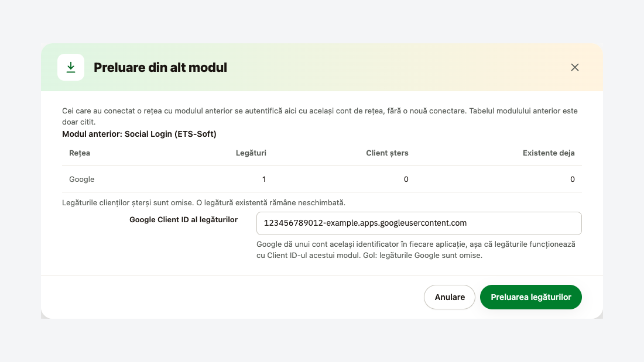This screenshot has height=362, width=644.
Task: Click the intro paragraph about previous module
Action: [x=320, y=116]
